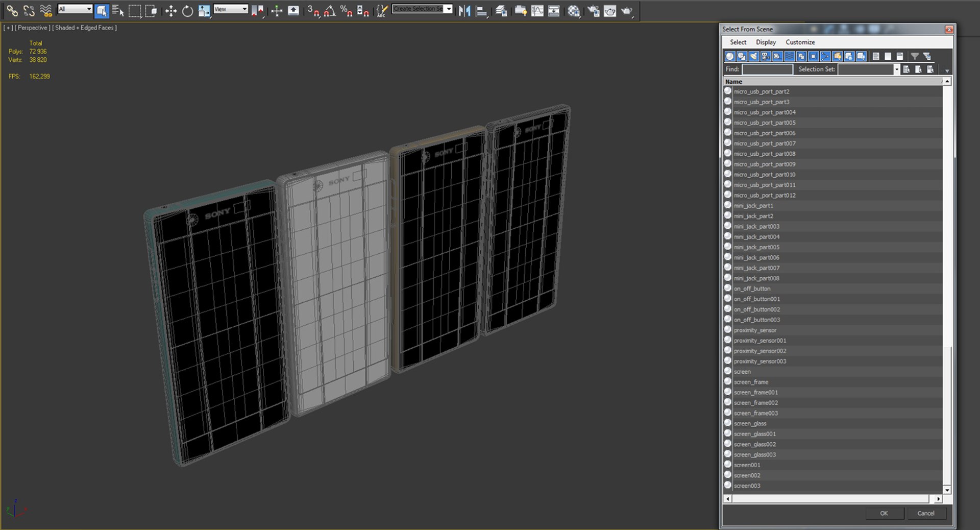The image size is (980, 530).
Task: Select the Move transform tool
Action: click(x=170, y=11)
